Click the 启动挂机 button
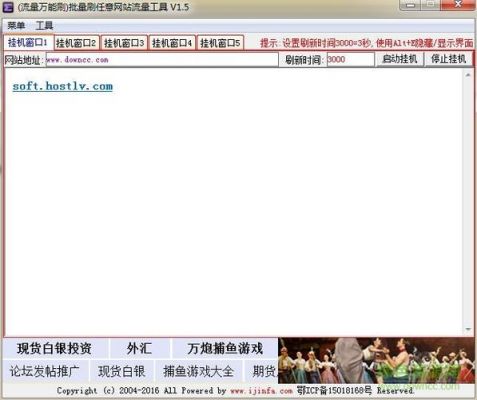Screen dimensions: 477x400 [400, 59]
